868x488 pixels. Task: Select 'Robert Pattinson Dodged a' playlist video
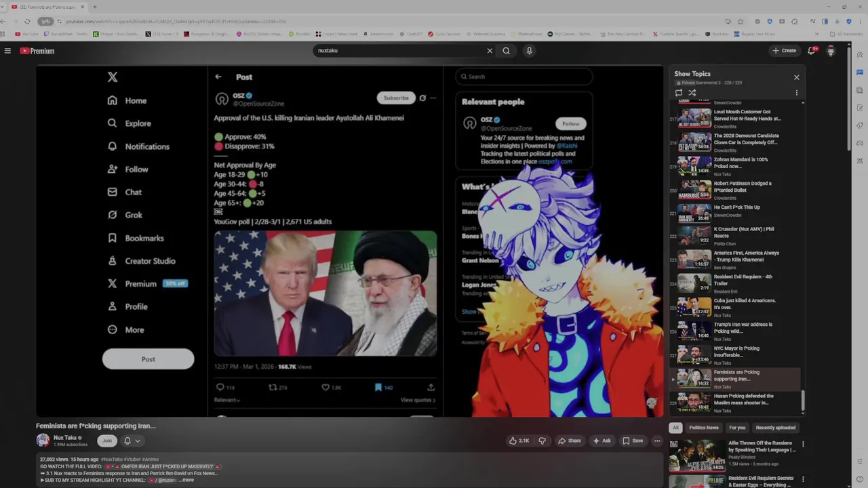coord(735,190)
